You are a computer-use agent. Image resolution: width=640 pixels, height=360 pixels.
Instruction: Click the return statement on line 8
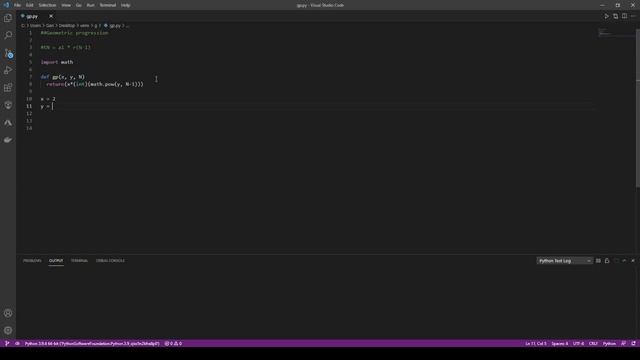click(x=95, y=84)
